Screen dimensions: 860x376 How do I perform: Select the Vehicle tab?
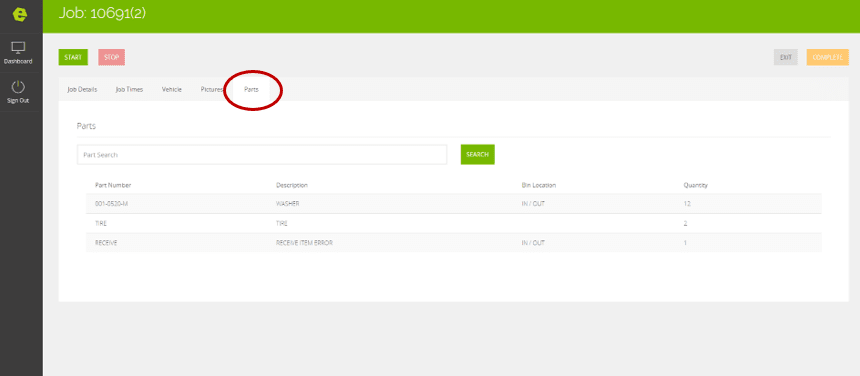(172, 89)
